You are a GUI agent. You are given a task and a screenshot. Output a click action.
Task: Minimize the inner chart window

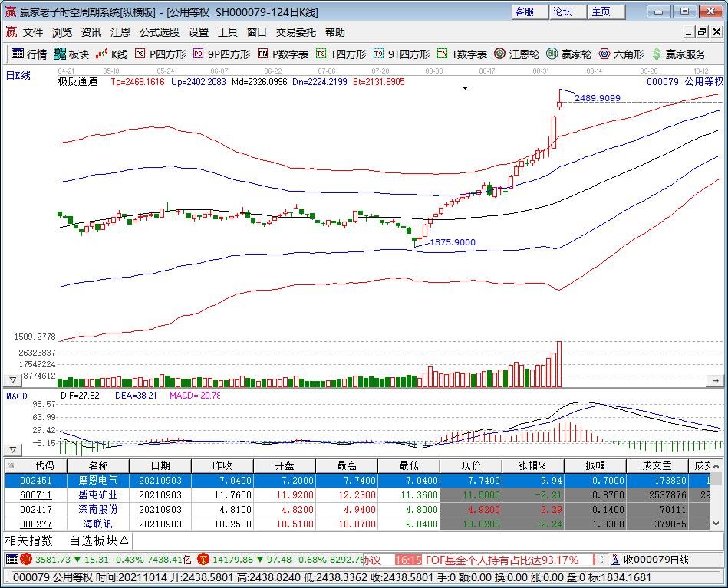tap(689, 32)
